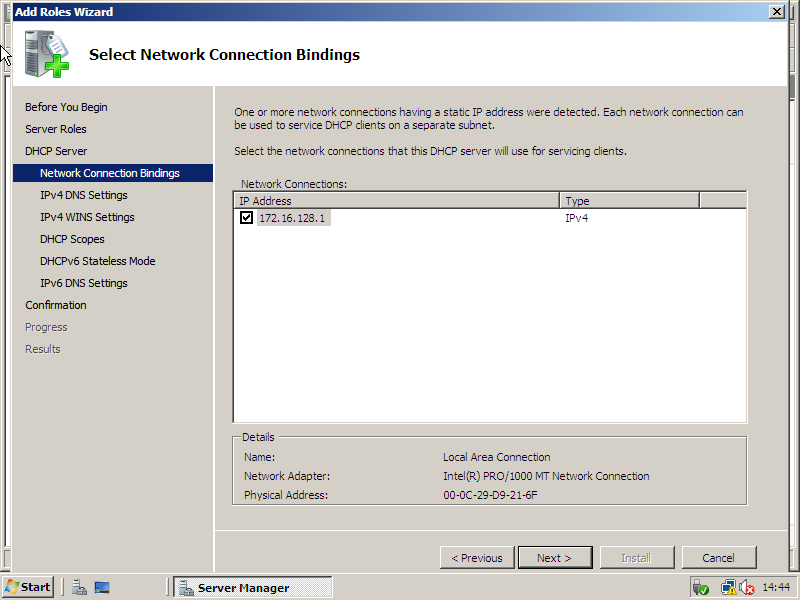The image size is (800, 600).
Task: Click the muted volume tray icon
Action: coord(746,587)
